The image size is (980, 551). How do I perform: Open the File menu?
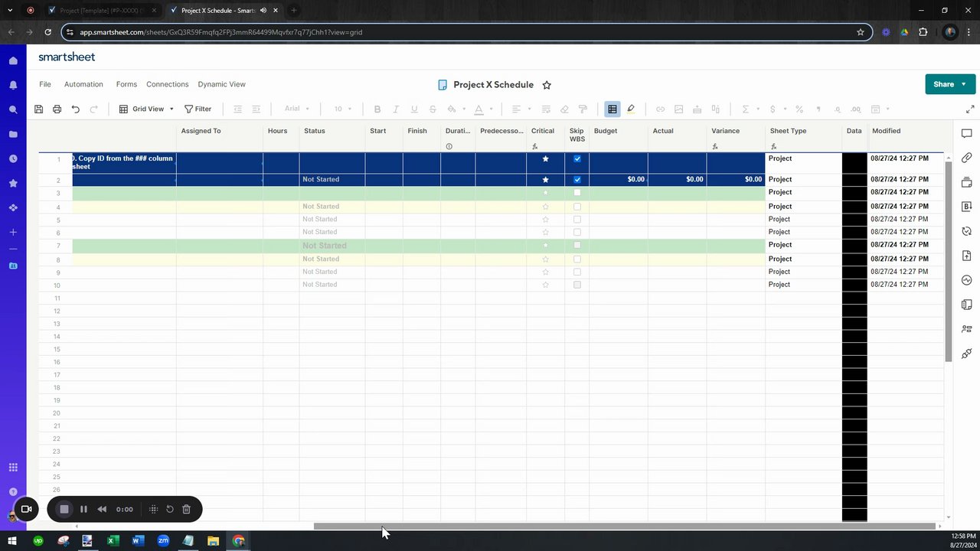[x=45, y=84]
